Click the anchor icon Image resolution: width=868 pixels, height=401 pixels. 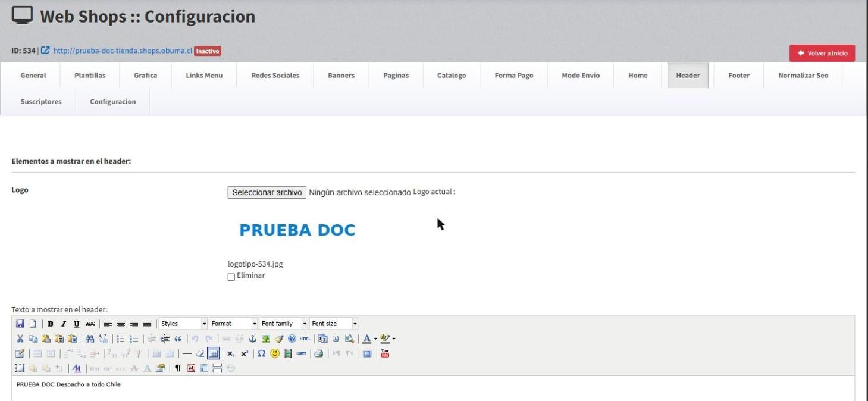[252, 339]
